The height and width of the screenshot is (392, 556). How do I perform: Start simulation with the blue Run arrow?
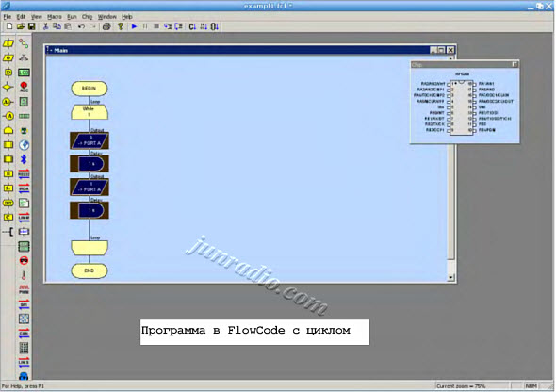tap(134, 26)
